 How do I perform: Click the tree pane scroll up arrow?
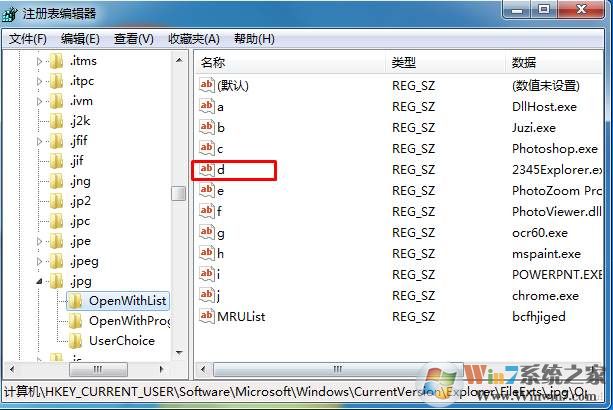point(179,60)
